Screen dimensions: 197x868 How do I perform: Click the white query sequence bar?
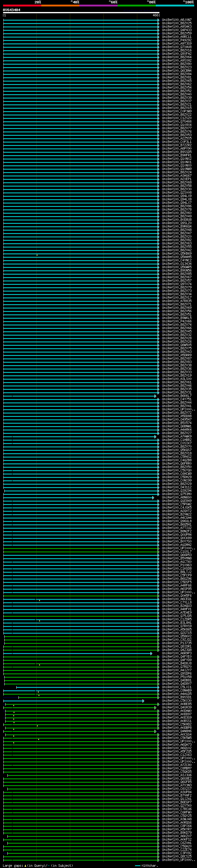click(x=81, y=13)
